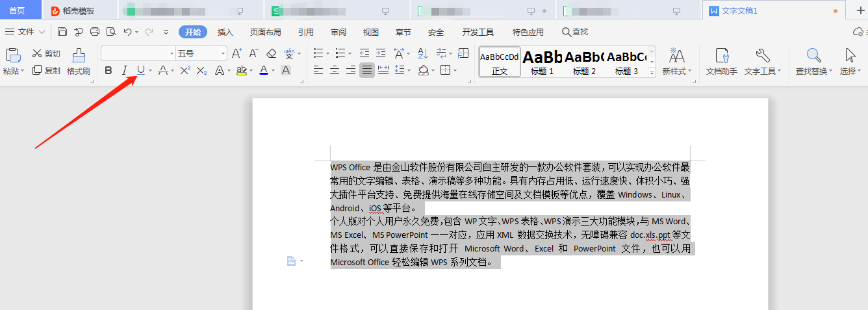Click the Sort (A-Z) icon

423,53
